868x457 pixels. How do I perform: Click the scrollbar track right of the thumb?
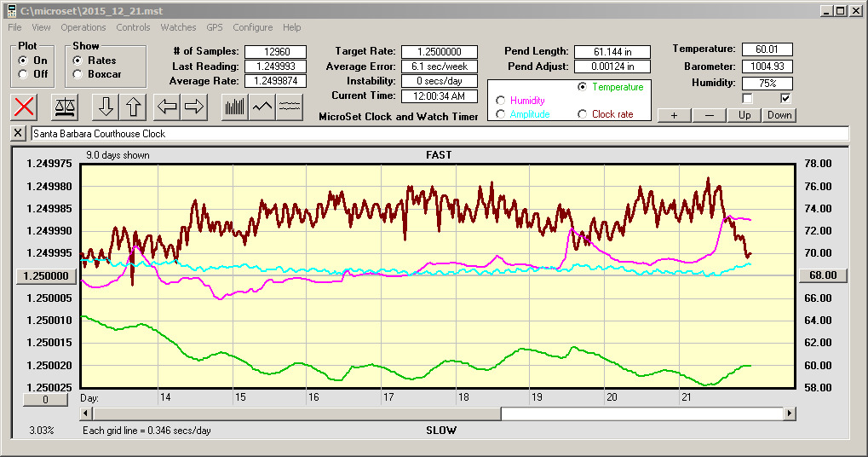pos(642,414)
